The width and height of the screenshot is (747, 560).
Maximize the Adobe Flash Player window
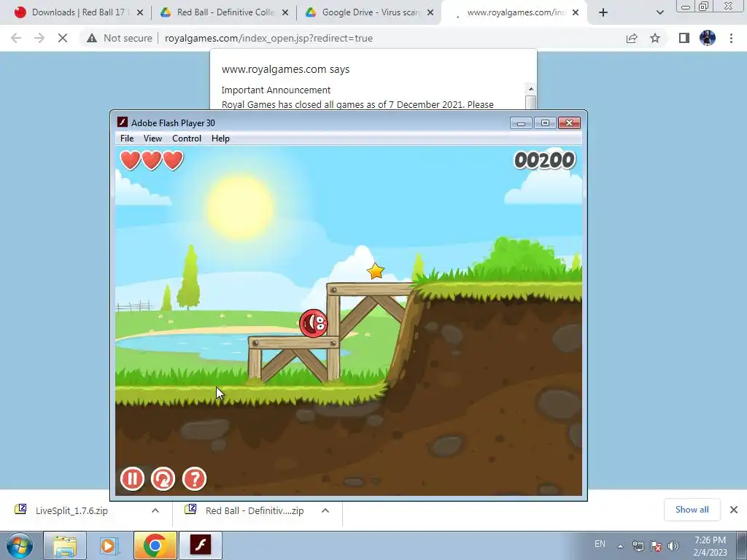click(x=545, y=123)
